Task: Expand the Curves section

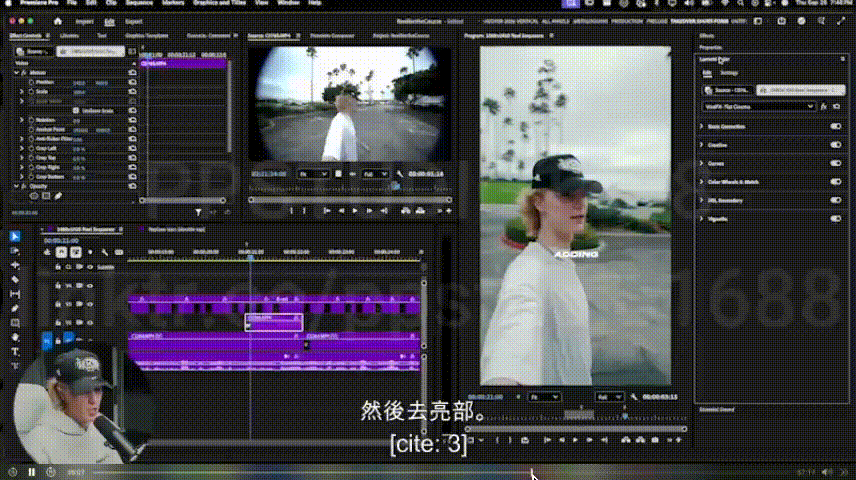Action: pos(702,163)
